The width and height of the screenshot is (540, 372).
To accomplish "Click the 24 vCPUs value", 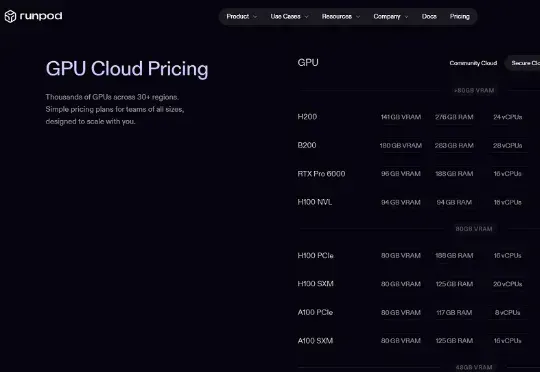I will 508,117.
